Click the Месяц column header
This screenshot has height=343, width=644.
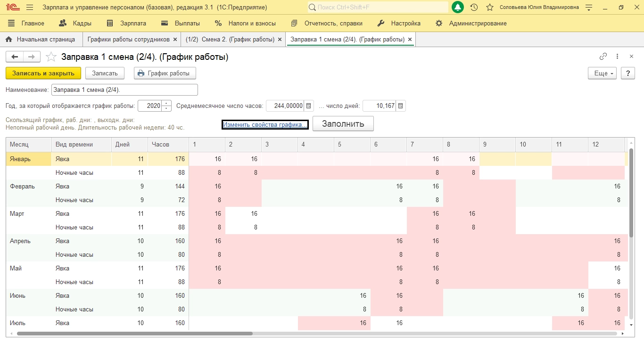click(x=28, y=145)
